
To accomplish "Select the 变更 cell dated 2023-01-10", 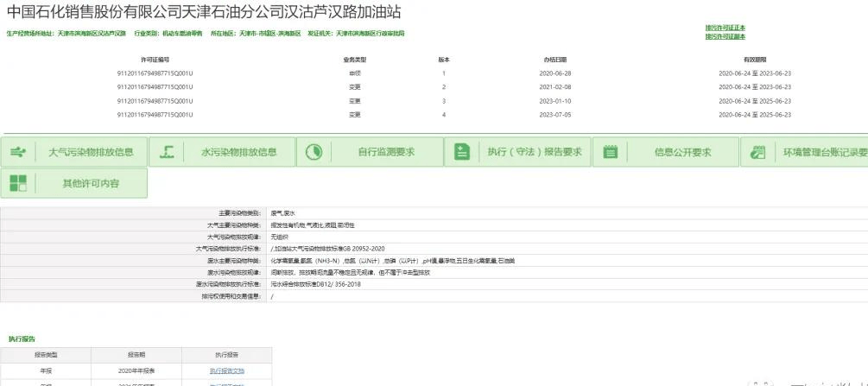I will (x=355, y=101).
